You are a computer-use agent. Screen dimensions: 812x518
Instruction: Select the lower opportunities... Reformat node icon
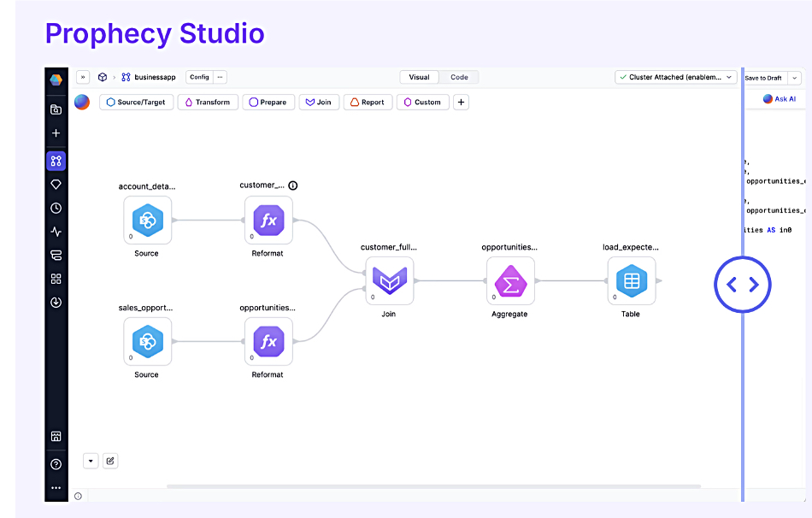pos(268,341)
